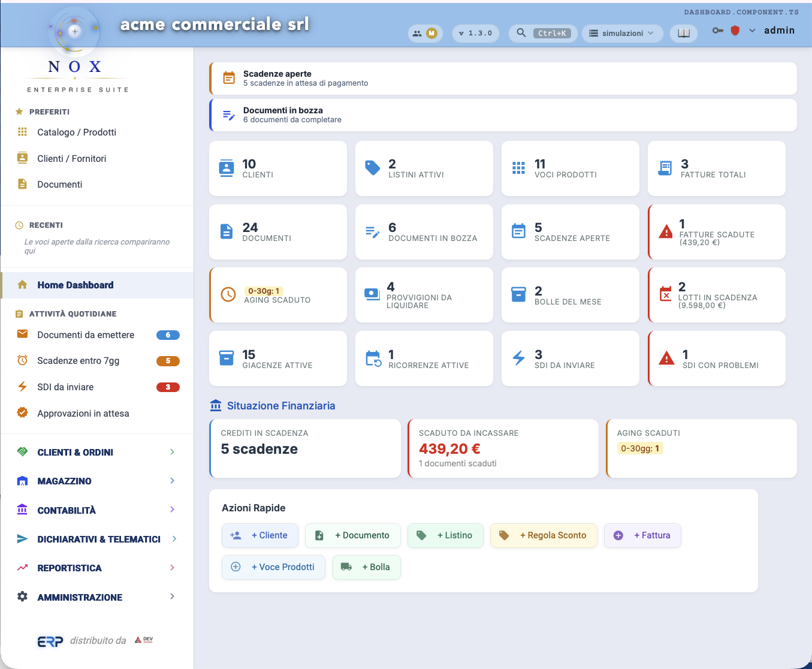Image resolution: width=812 pixels, height=669 pixels.
Task: Open the simulazioni environment dropdown
Action: point(622,33)
